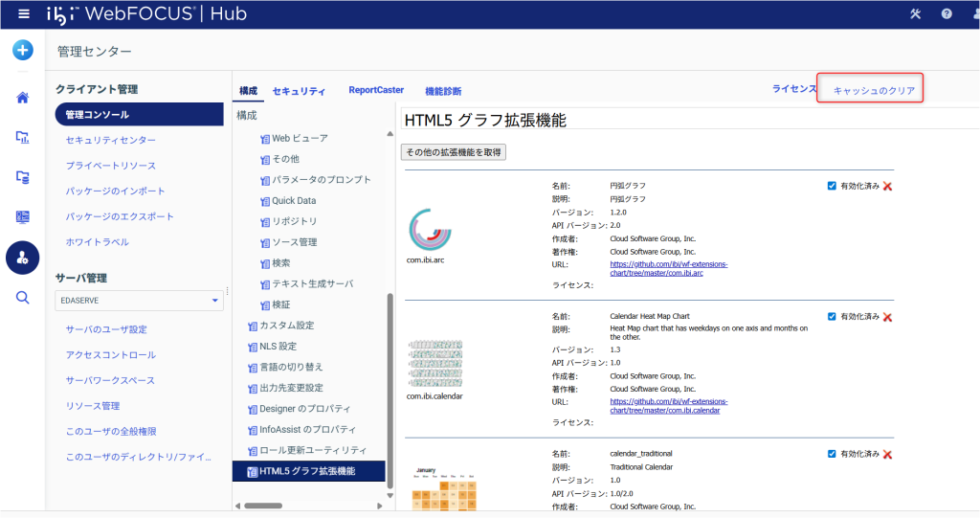Screen dimensions: 980x518
Task: Open the hamburger main menu
Action: [24, 14]
